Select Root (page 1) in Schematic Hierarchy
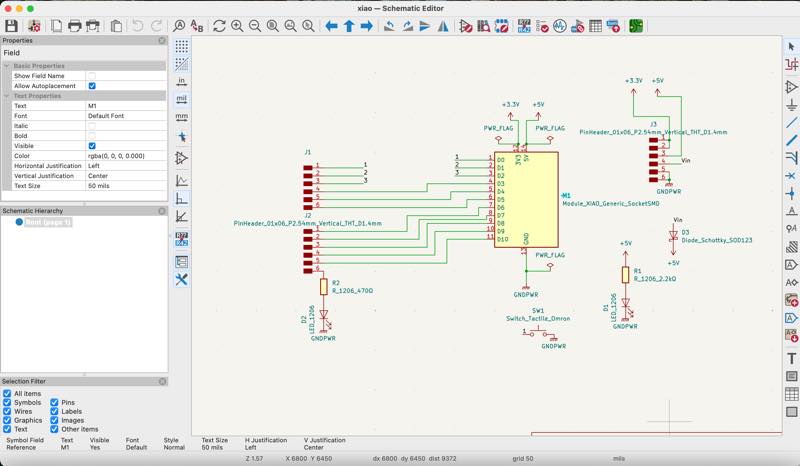The width and height of the screenshot is (800, 466). click(48, 222)
